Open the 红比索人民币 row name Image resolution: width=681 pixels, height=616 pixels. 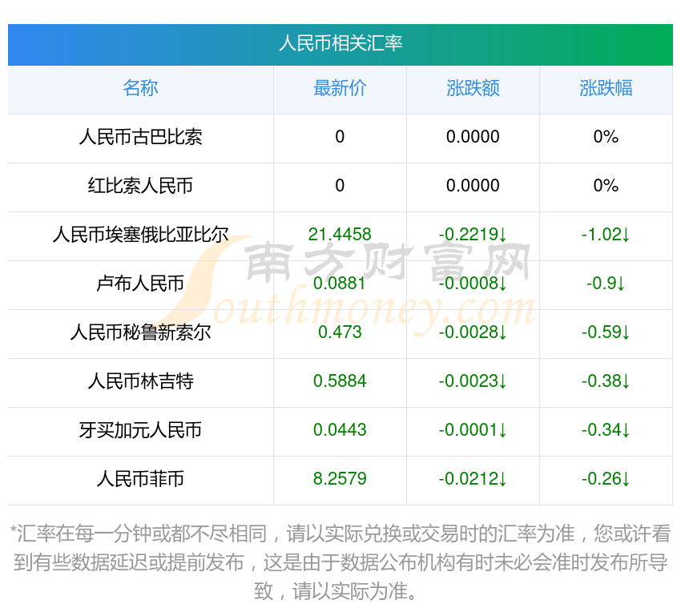pos(140,186)
